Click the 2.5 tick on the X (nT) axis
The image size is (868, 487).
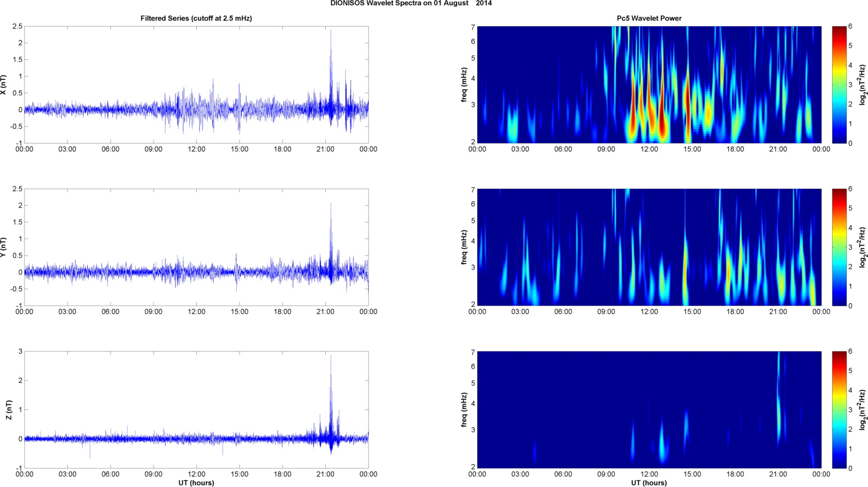click(17, 26)
